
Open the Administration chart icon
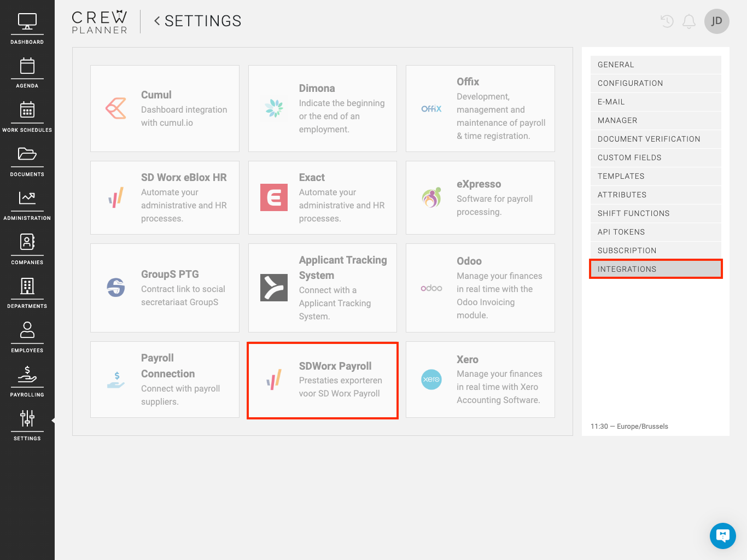[x=27, y=205]
